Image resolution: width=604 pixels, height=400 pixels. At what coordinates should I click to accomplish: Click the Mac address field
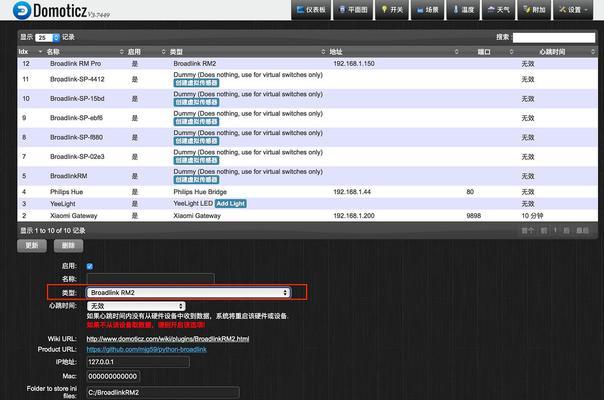pos(113,376)
